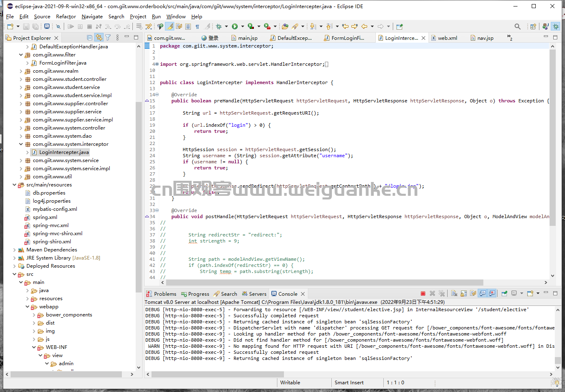565x392 pixels.
Task: Click Remove All Terminated Launches icon
Action: [442, 293]
